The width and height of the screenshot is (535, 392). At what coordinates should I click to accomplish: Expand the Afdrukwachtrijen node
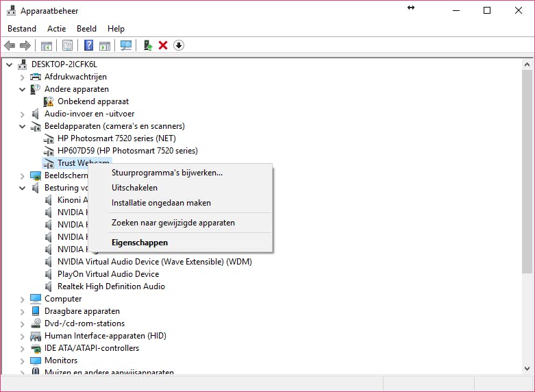coord(23,77)
